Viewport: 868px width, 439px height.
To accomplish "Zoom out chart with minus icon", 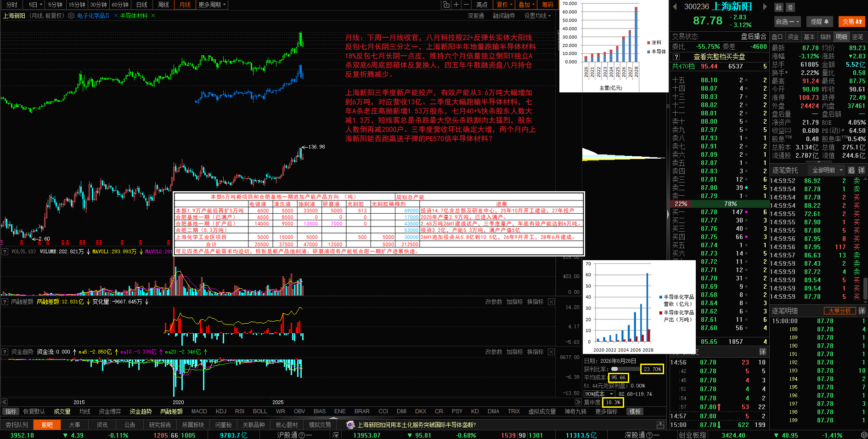I will [466, 5].
